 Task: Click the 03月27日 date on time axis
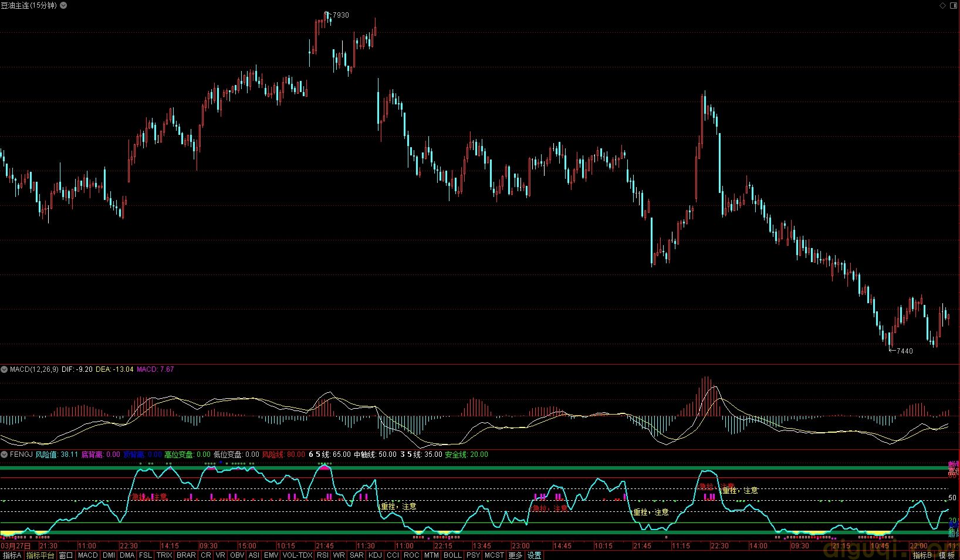(16, 546)
